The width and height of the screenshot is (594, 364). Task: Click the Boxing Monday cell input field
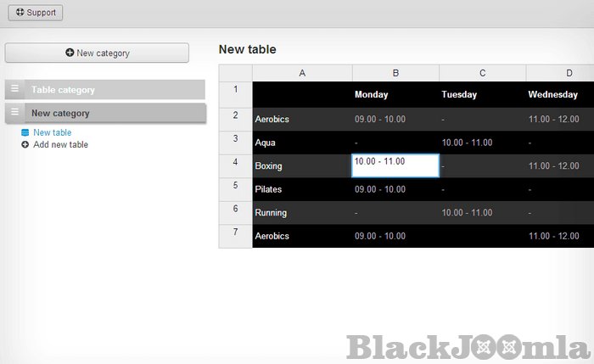[x=395, y=165]
